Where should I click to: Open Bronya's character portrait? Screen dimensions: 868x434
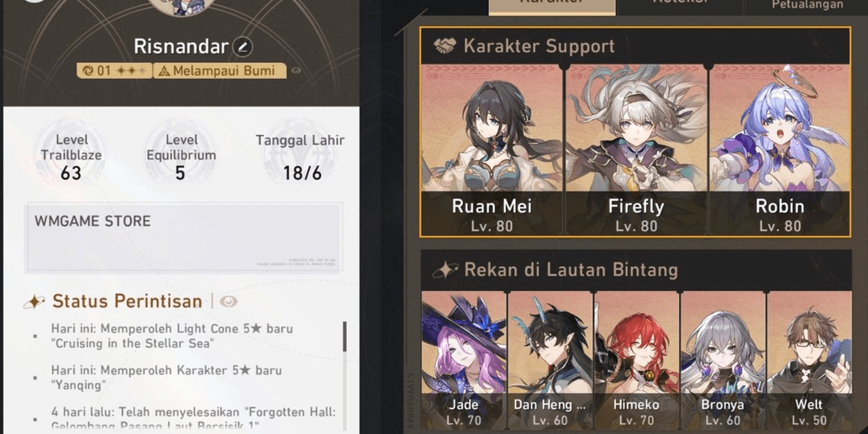(723, 360)
